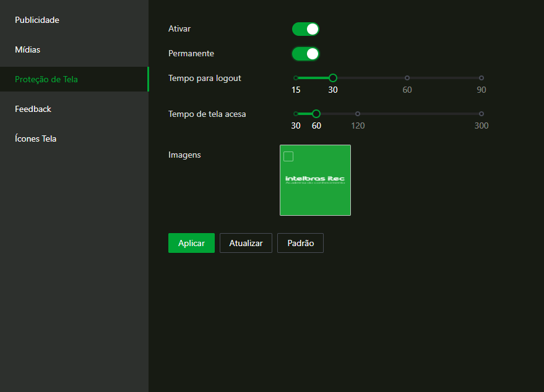Select Proteção de Tela in sidebar
The width and height of the screenshot is (544, 392).
(74, 79)
